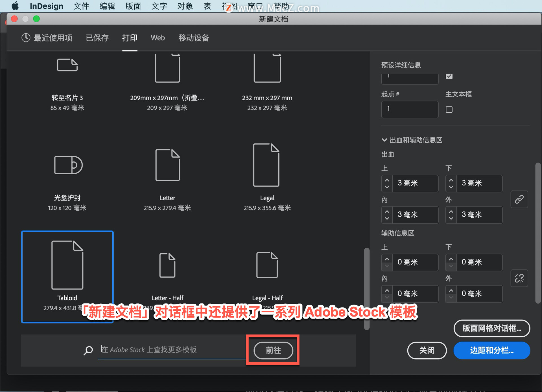542x392 pixels.
Task: Enable the 主文本框 checkbox
Action: coord(449,109)
